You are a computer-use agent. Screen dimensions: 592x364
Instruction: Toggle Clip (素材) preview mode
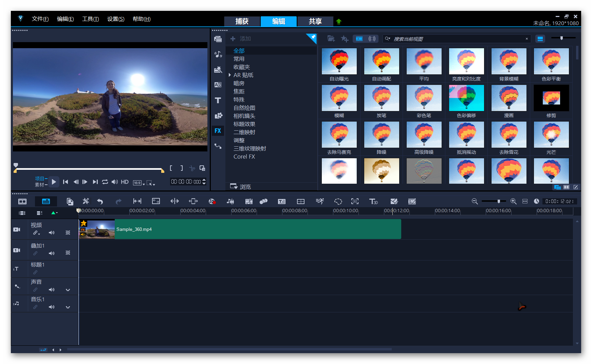click(x=41, y=185)
